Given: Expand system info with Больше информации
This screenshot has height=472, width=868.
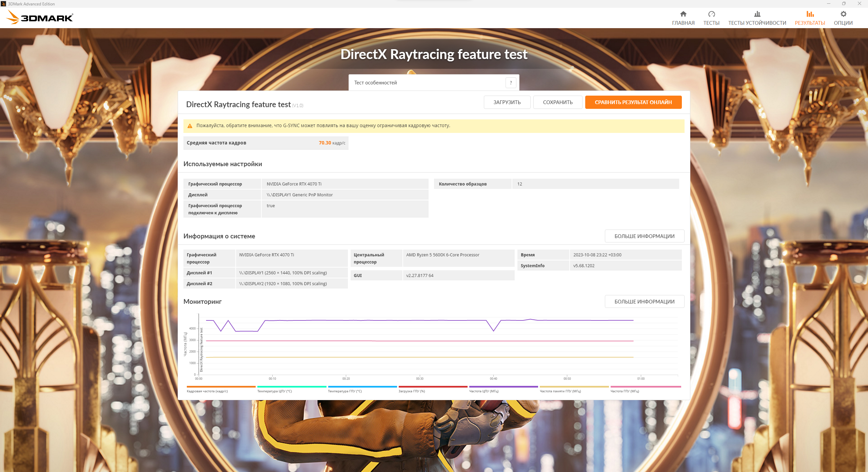Looking at the screenshot, I should click(x=644, y=236).
